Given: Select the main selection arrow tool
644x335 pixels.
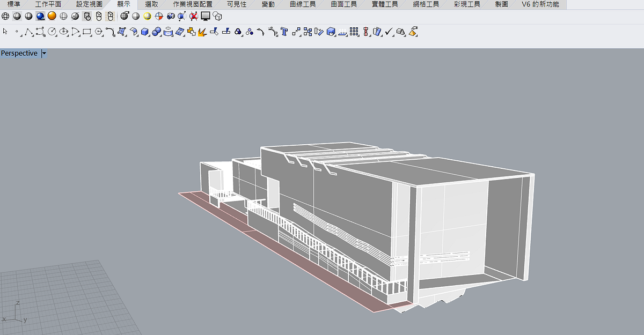Looking at the screenshot, I should (5, 31).
